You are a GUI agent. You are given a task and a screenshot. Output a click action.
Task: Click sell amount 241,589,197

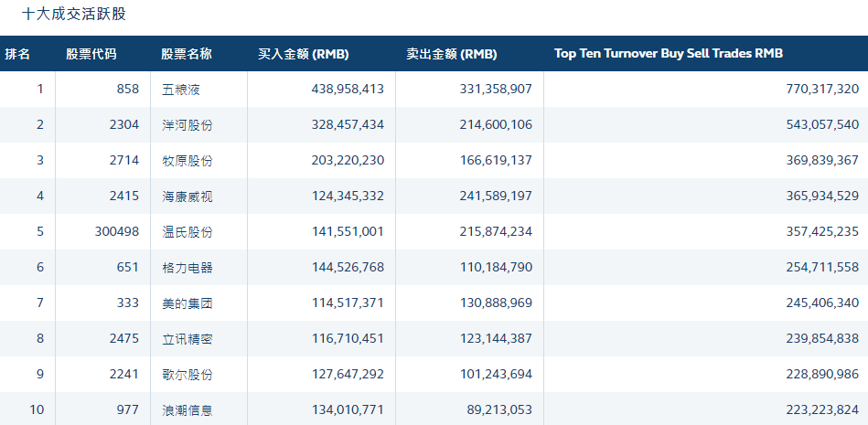496,196
